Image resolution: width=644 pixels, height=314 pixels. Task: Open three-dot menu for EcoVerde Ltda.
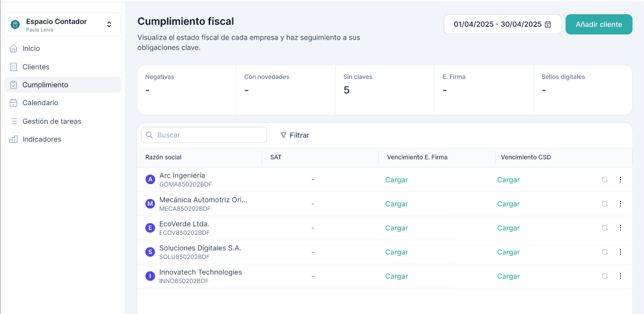620,227
